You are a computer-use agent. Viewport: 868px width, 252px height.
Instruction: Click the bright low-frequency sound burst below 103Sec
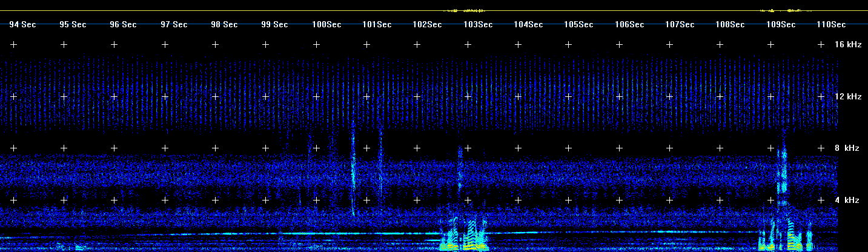[464, 236]
